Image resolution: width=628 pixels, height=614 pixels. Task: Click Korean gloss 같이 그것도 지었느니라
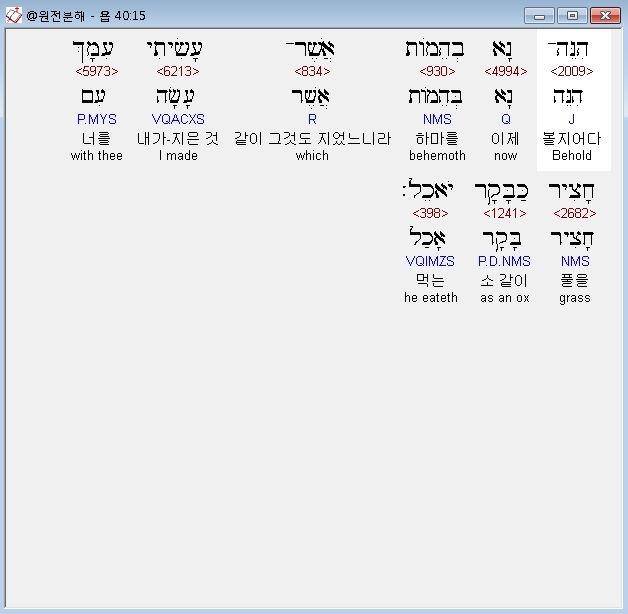pyautogui.click(x=312, y=139)
